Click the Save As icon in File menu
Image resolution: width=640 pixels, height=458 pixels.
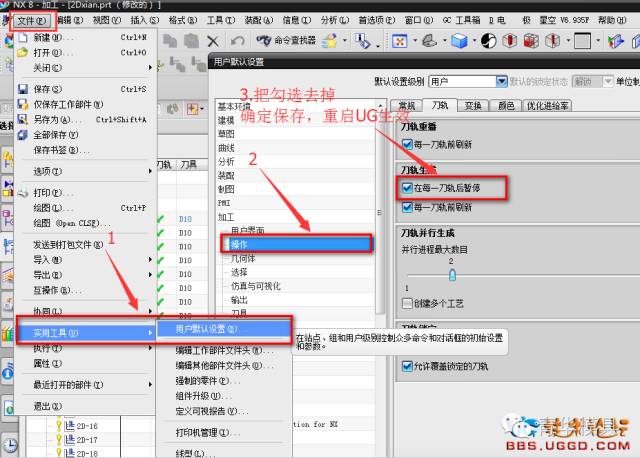[23, 119]
